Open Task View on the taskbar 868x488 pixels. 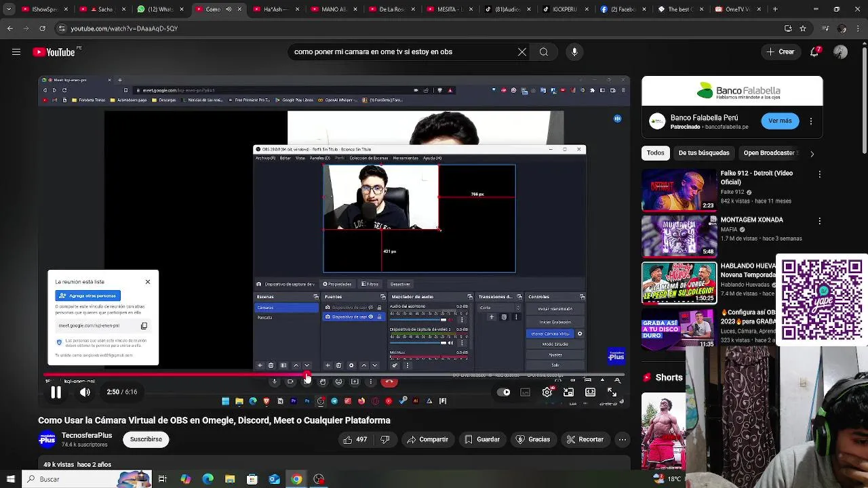163,479
